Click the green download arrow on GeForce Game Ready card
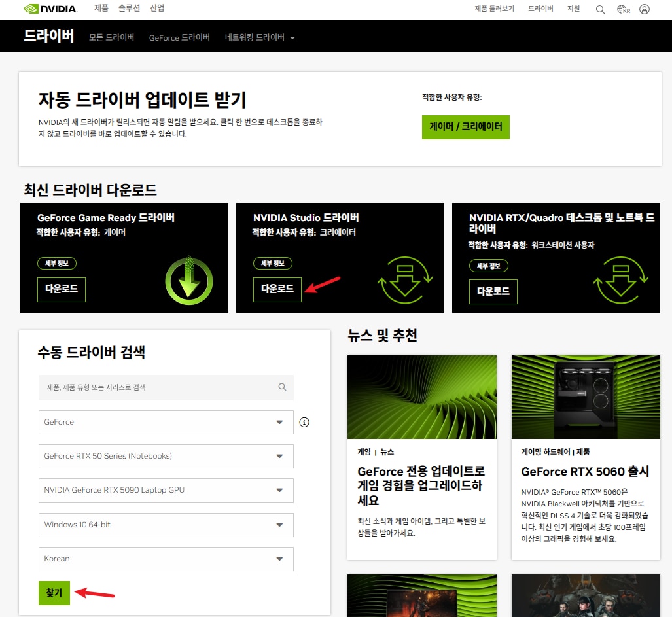Screen dimensions: 672x617 pyautogui.click(x=188, y=280)
